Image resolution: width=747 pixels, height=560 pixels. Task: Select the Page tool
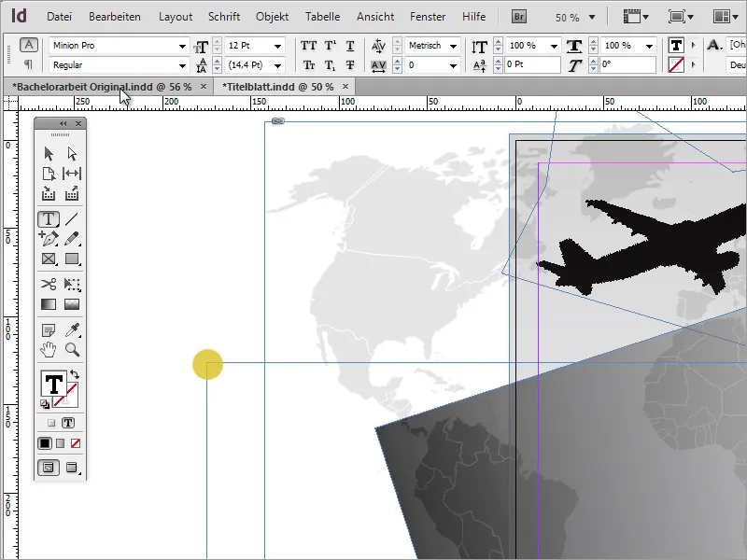(x=49, y=174)
